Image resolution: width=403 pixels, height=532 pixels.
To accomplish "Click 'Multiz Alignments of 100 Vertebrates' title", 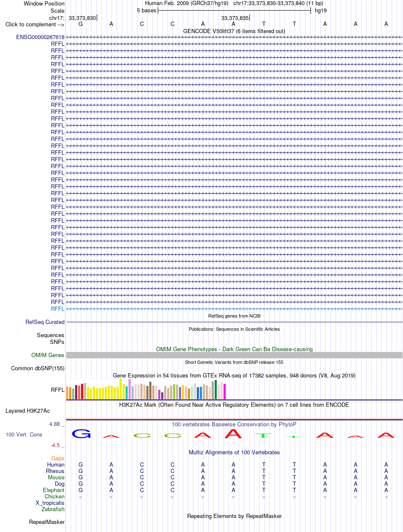I will tap(234, 452).
